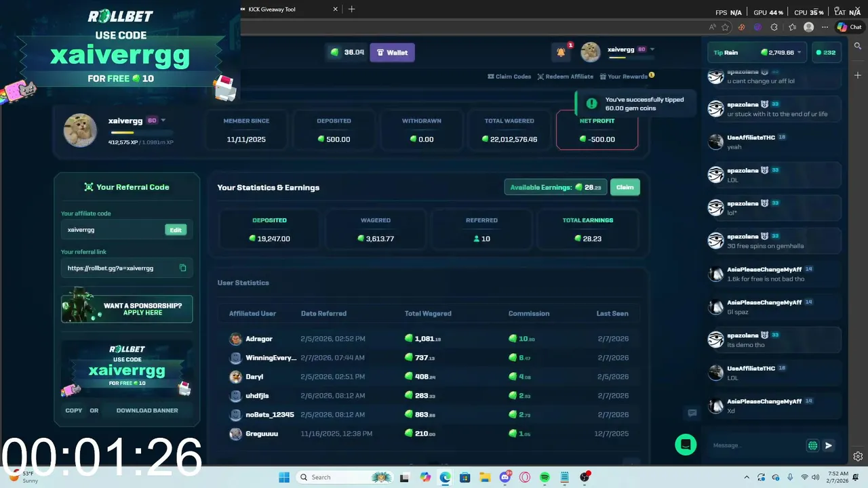Open Microsoft Store from the taskbar

coord(465,477)
